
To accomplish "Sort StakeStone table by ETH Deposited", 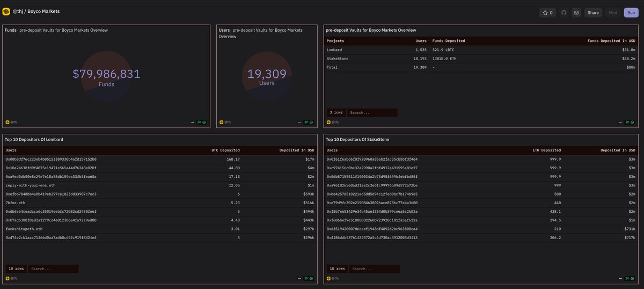I will click(547, 150).
